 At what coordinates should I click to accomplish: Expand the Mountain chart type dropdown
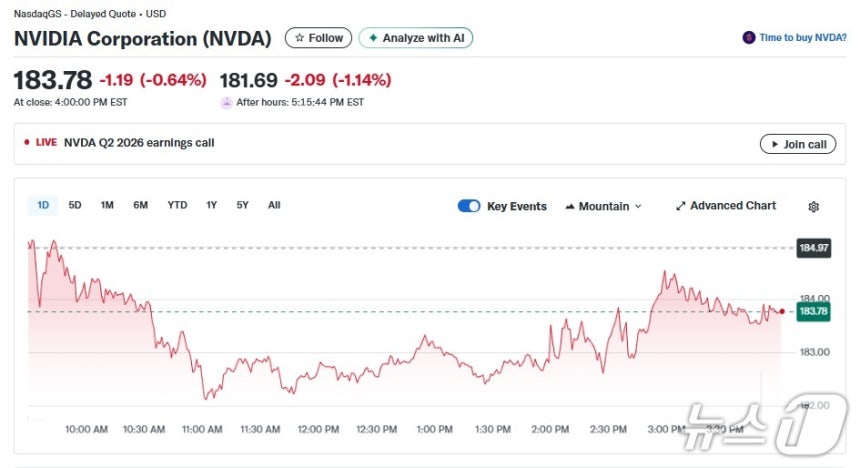click(x=603, y=206)
